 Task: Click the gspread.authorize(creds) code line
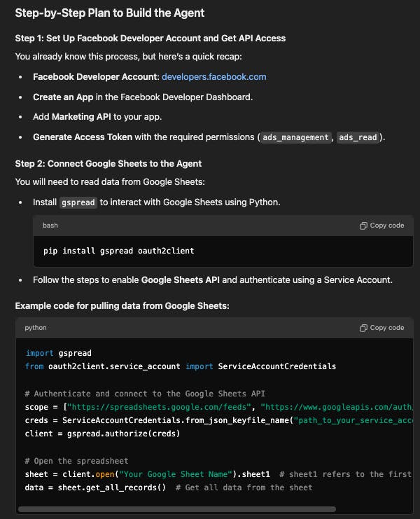(x=102, y=434)
